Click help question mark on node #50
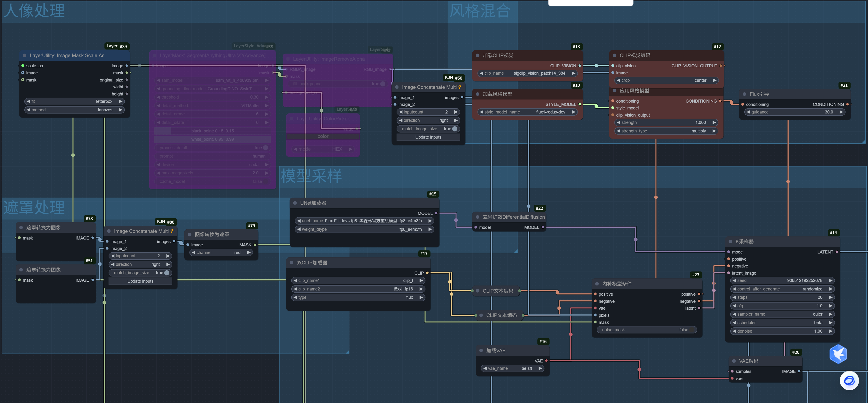Image resolution: width=868 pixels, height=403 pixels. [460, 87]
